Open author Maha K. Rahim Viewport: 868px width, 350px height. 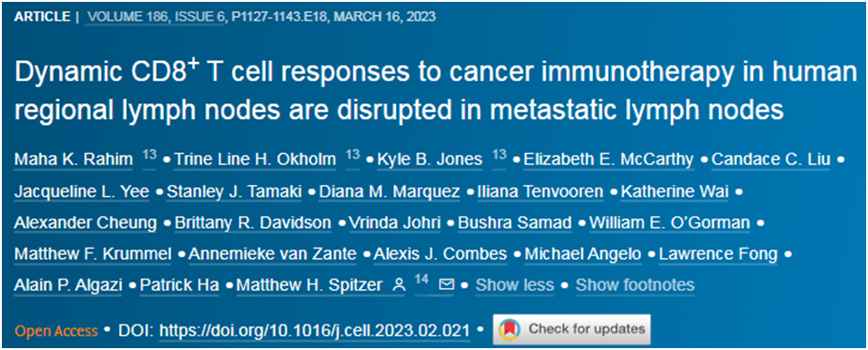point(73,160)
